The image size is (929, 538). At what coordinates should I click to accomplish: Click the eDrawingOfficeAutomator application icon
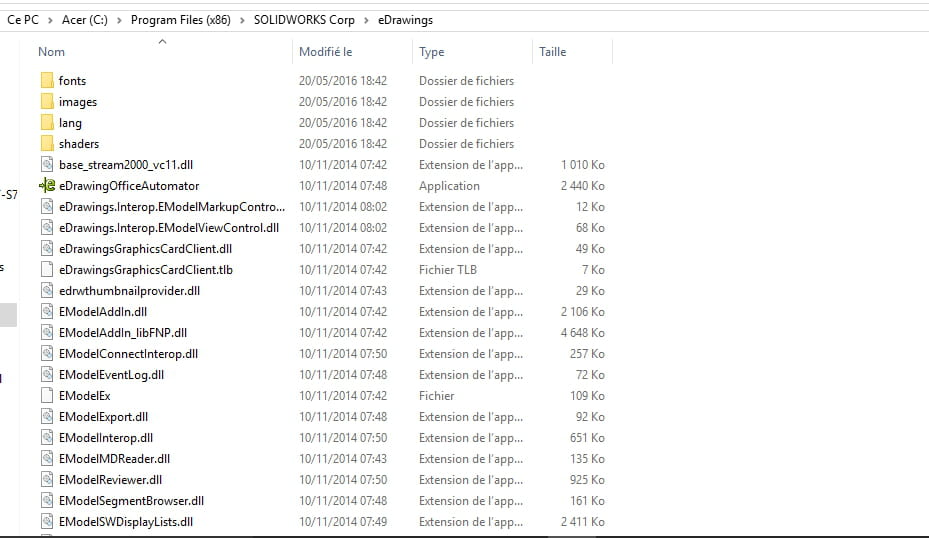[x=47, y=185]
